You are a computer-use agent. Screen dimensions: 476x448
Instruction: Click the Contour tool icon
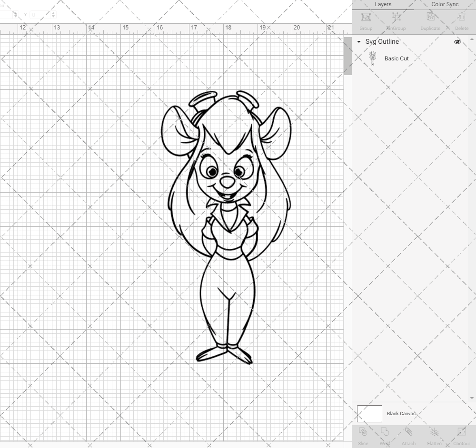[461, 432]
